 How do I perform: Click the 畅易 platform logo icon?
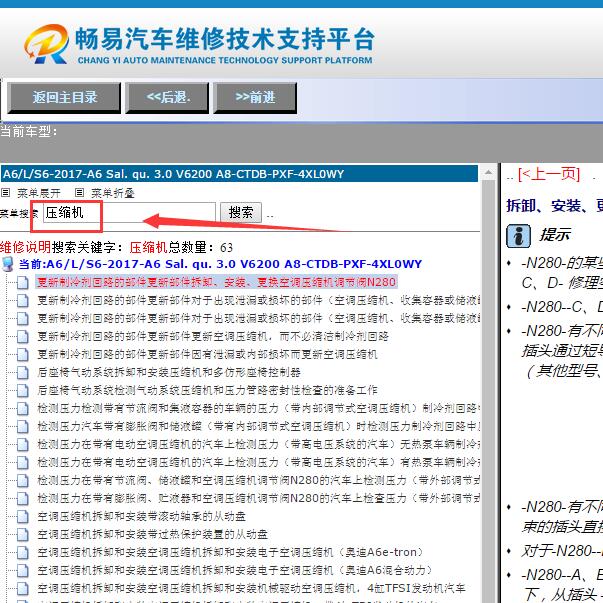coord(46,43)
